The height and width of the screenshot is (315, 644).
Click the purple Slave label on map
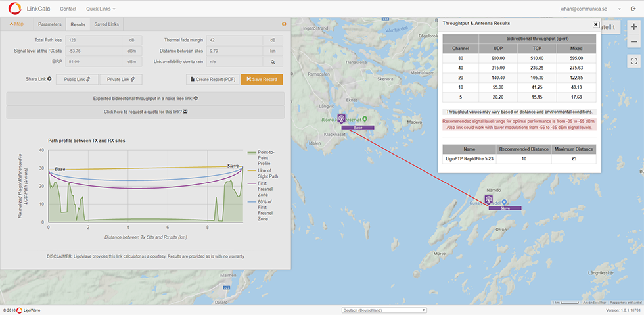coord(505,208)
